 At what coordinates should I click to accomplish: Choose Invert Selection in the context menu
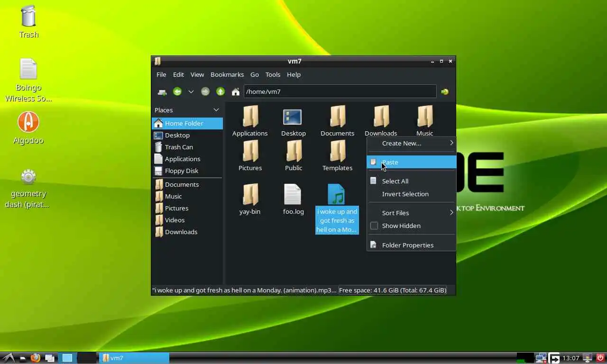411,194
